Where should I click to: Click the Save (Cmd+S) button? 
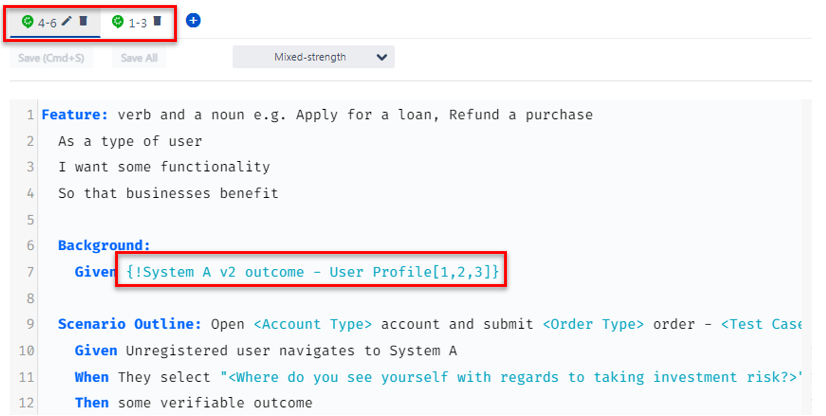click(51, 58)
